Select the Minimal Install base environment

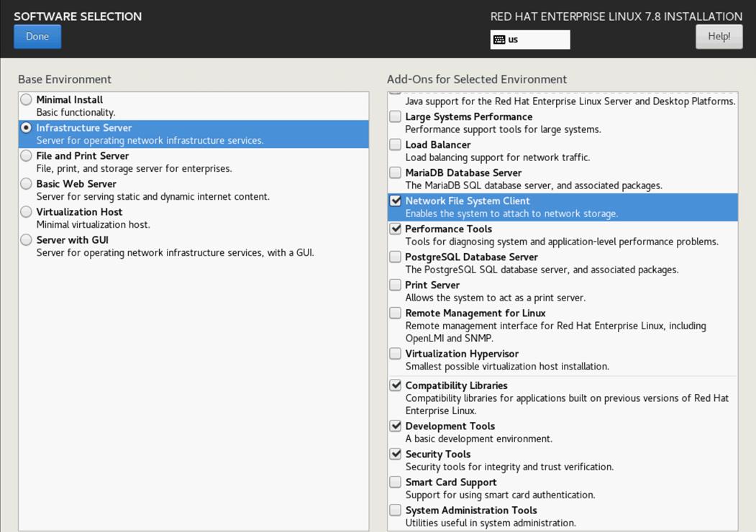(x=27, y=99)
